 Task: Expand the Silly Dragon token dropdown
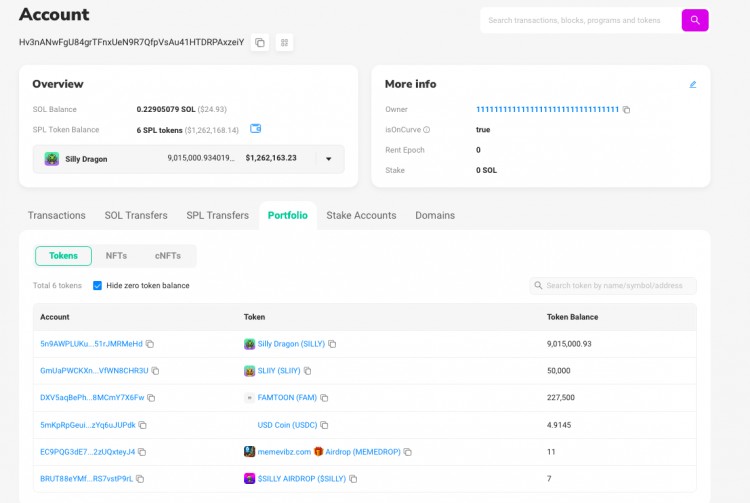point(328,159)
